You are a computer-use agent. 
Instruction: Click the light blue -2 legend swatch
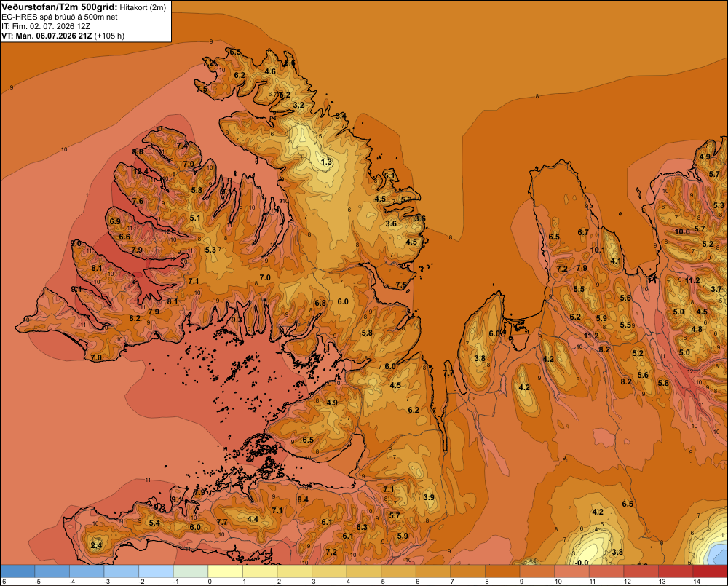coord(156,571)
